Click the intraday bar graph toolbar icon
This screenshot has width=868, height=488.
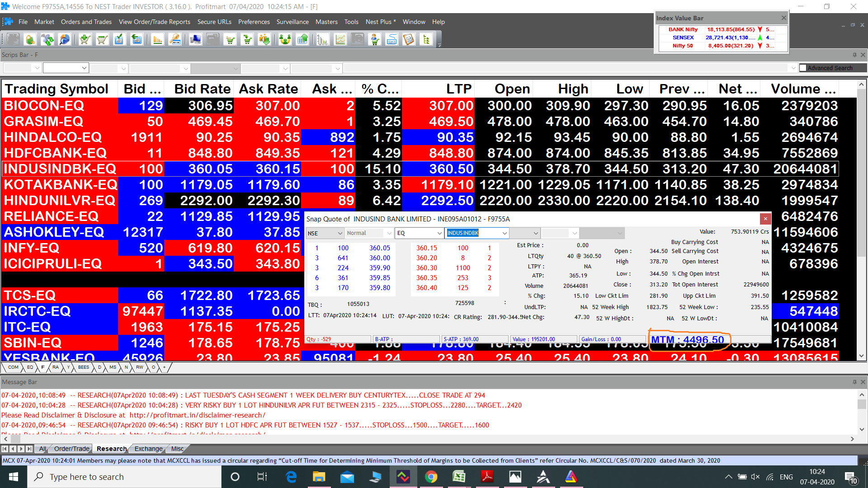(x=323, y=40)
